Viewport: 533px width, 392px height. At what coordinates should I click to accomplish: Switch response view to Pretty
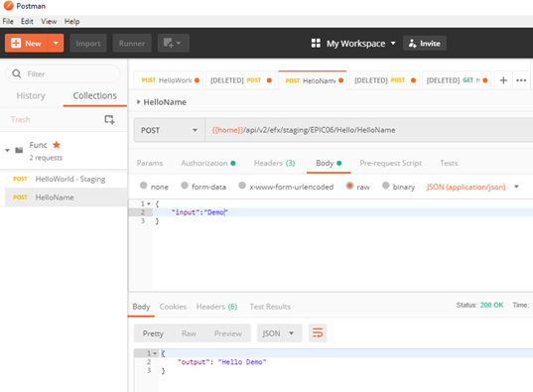pos(153,333)
